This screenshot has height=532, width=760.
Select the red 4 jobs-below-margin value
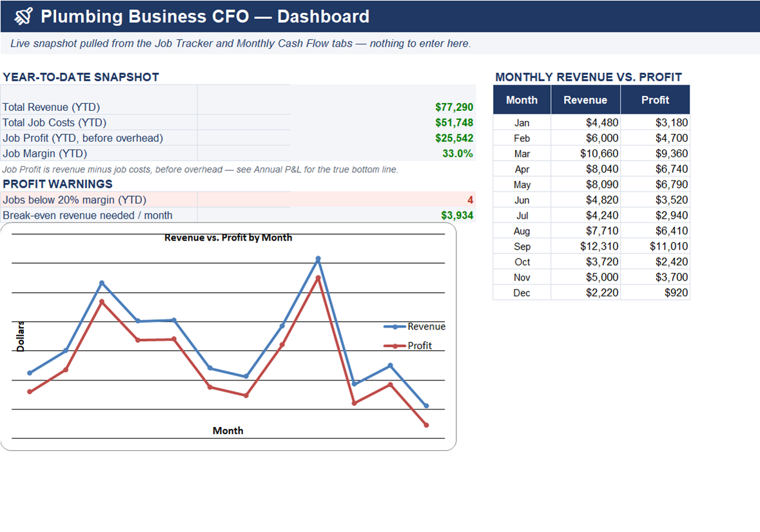point(470,200)
